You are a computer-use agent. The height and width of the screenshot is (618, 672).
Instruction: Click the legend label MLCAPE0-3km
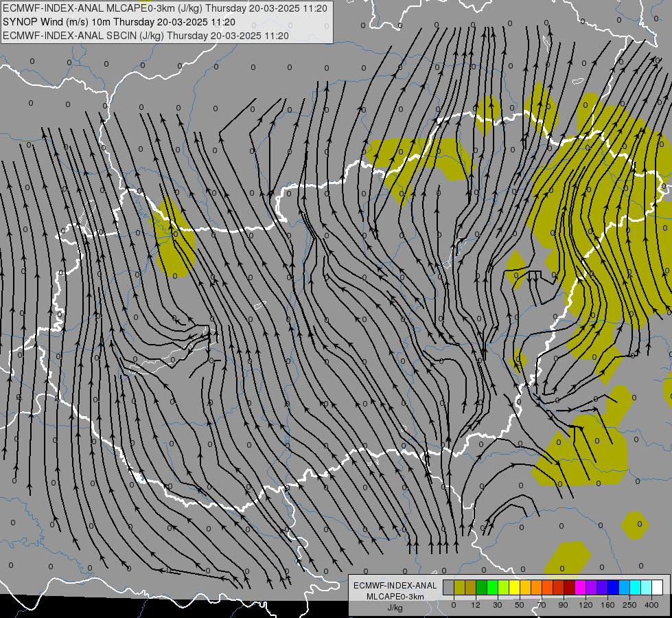pos(395,597)
